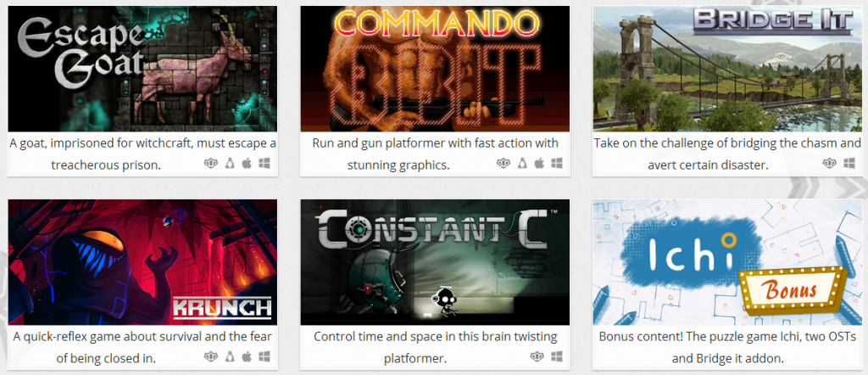This screenshot has width=868, height=375.
Task: Click the Apple icon on Escape Goat card
Action: click(x=246, y=164)
